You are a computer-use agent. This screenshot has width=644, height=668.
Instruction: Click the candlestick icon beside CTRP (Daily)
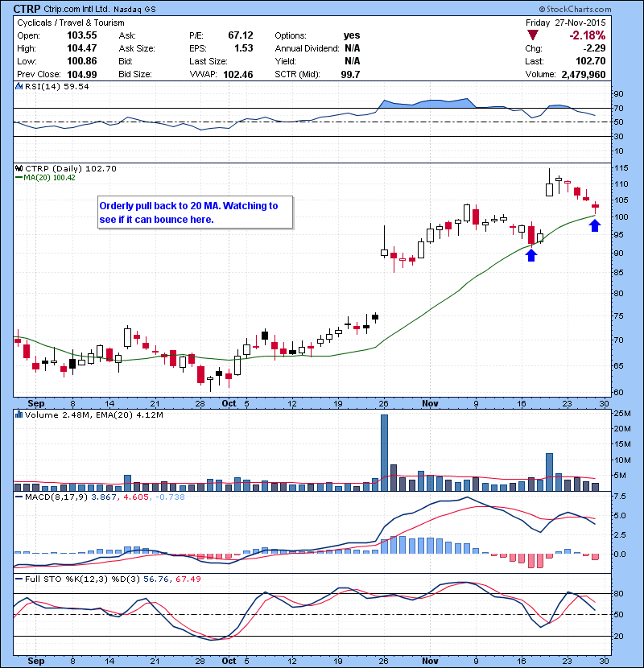click(19, 168)
